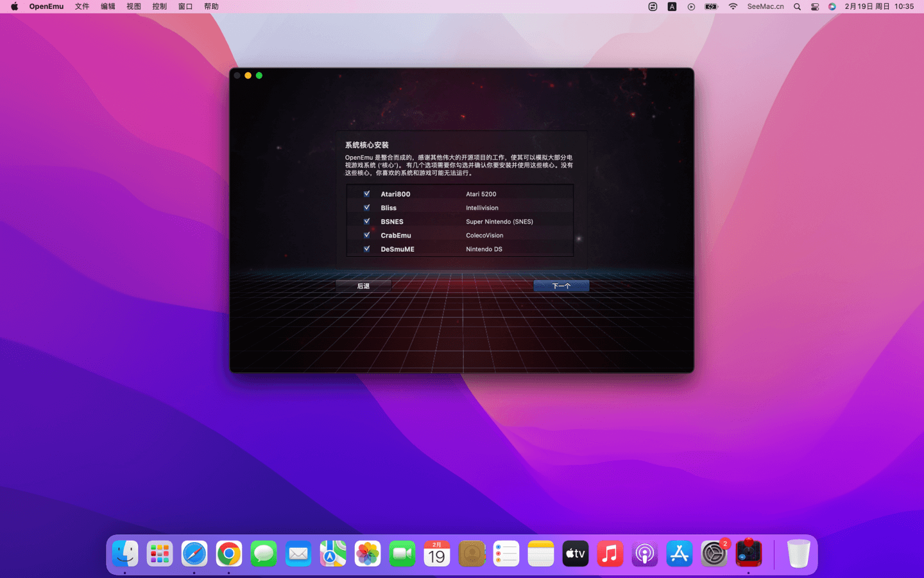Open the 控制 menu

coord(159,6)
